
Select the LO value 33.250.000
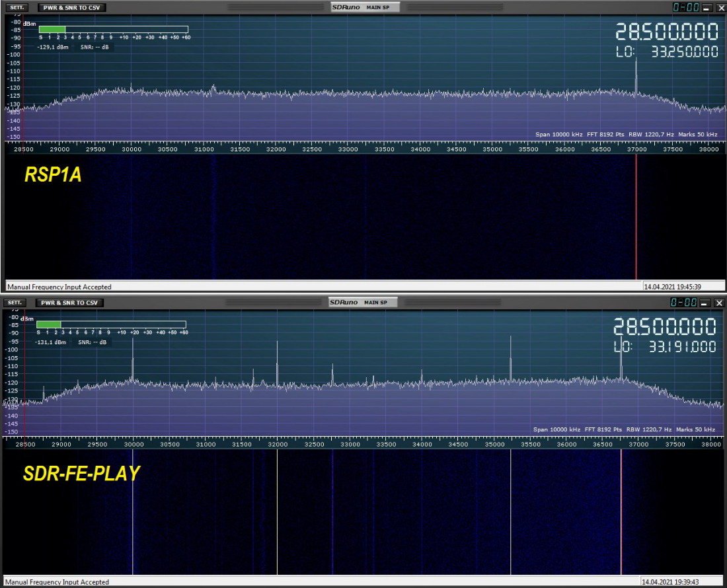click(x=685, y=52)
